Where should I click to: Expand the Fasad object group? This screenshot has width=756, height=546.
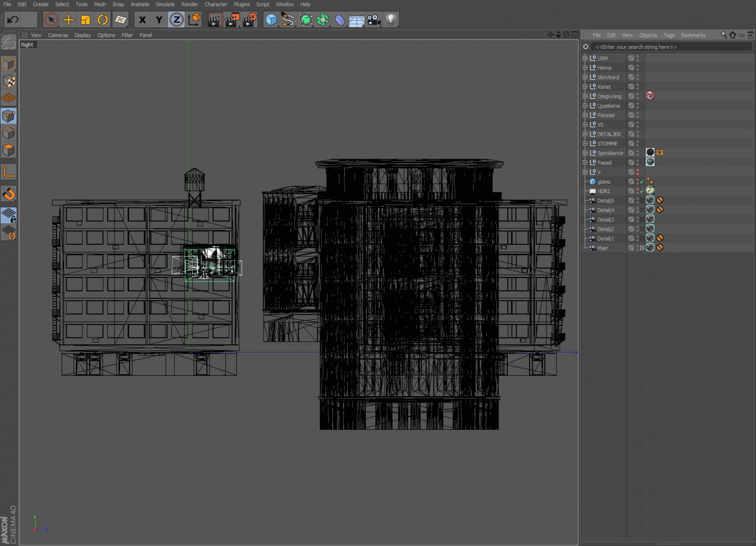tap(585, 162)
